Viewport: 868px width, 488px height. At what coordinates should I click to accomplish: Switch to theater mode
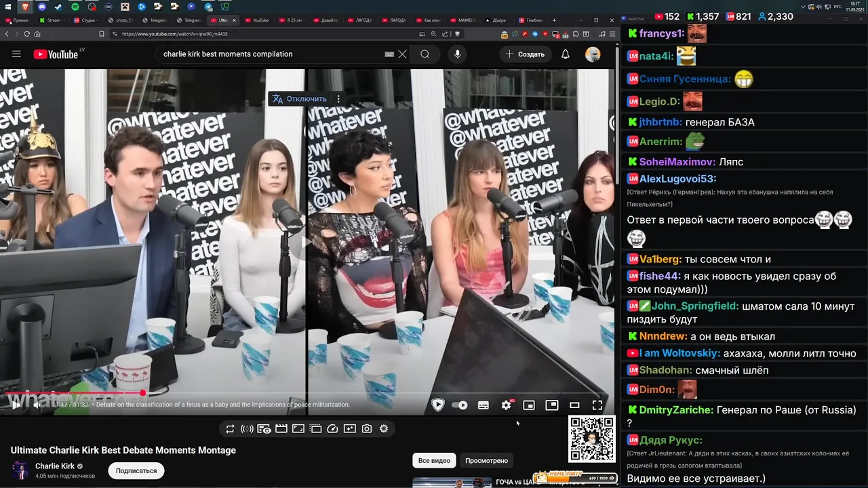click(574, 405)
